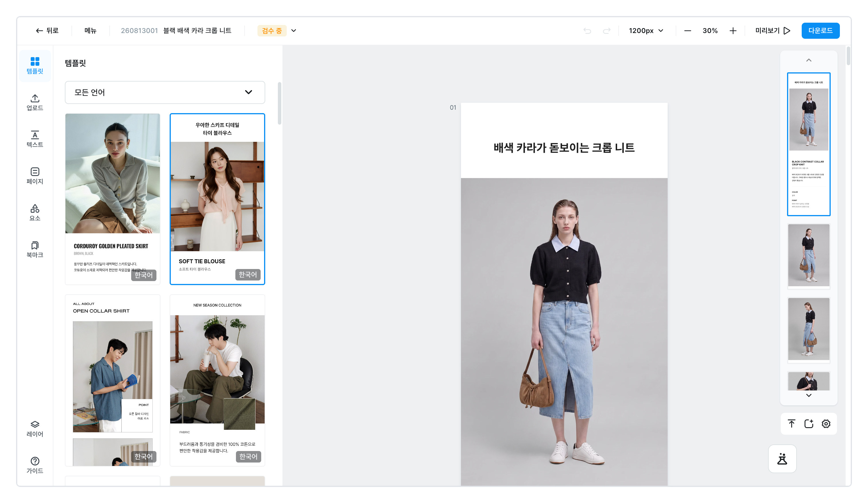This screenshot has height=503, width=868.
Task: Expand the 모든 언어 language dropdown
Action: [x=165, y=92]
